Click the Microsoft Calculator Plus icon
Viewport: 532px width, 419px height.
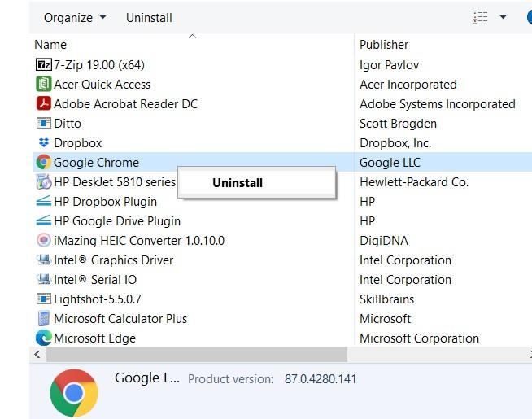click(x=43, y=319)
